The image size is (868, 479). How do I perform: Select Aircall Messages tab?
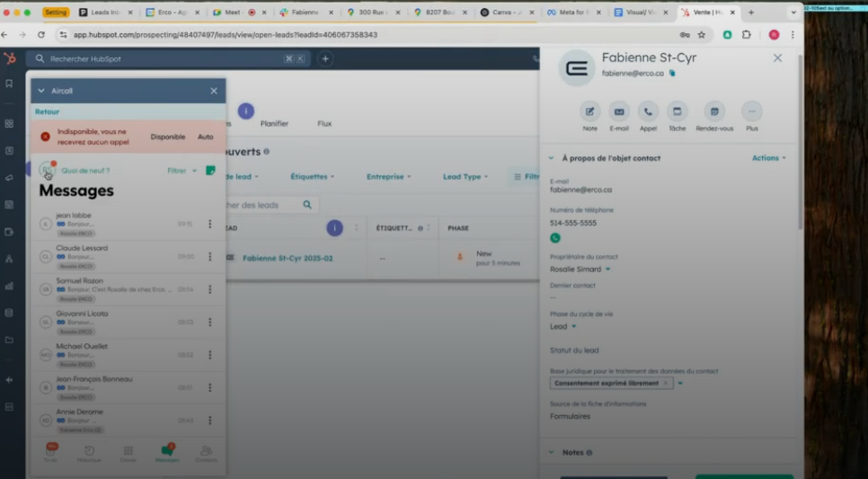click(x=167, y=453)
